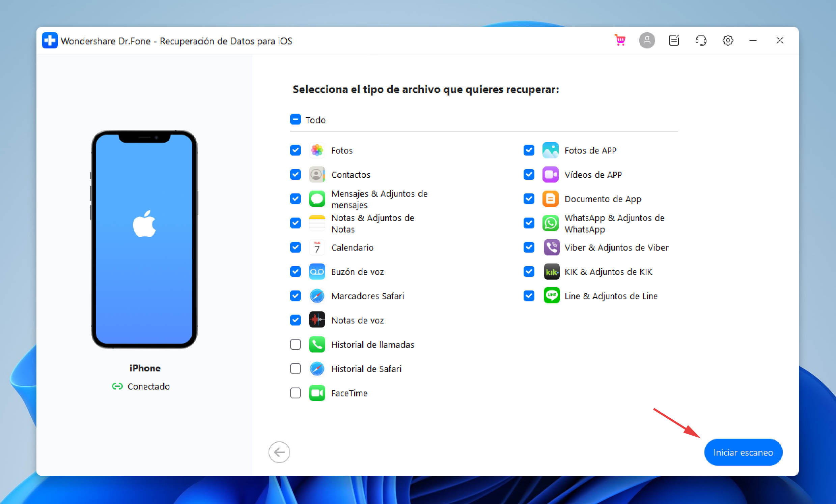
Task: Open the feedback notes icon
Action: (x=674, y=40)
